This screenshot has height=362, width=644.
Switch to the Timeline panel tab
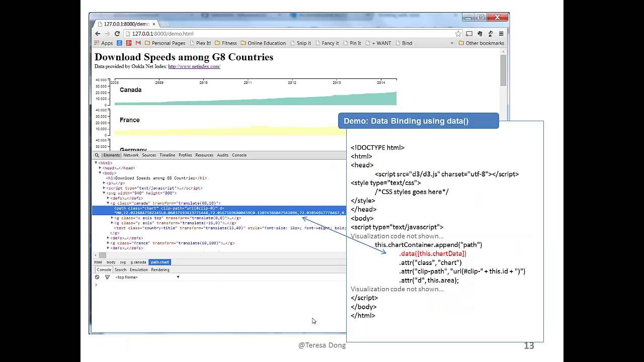pyautogui.click(x=168, y=155)
